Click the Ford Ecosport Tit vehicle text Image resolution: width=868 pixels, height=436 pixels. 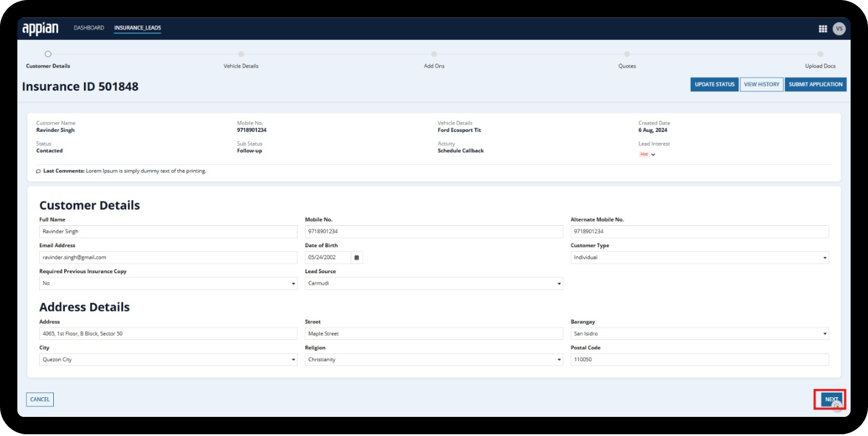[459, 130]
